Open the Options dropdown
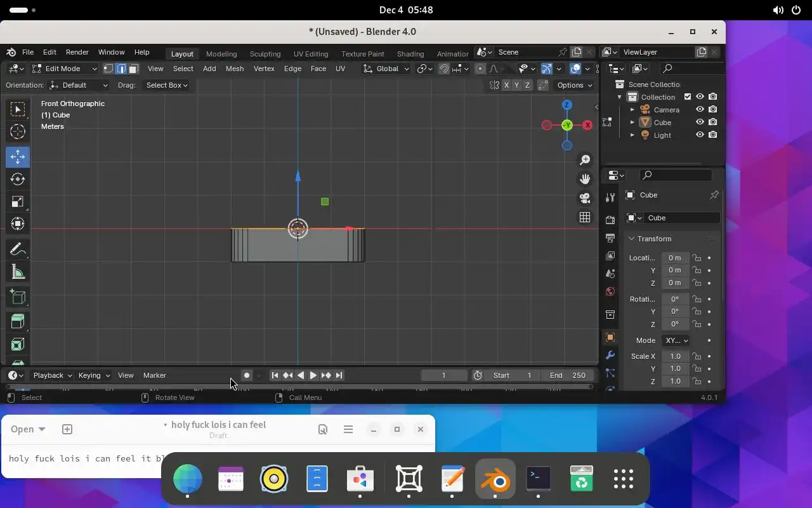This screenshot has height=508, width=812. 574,85
